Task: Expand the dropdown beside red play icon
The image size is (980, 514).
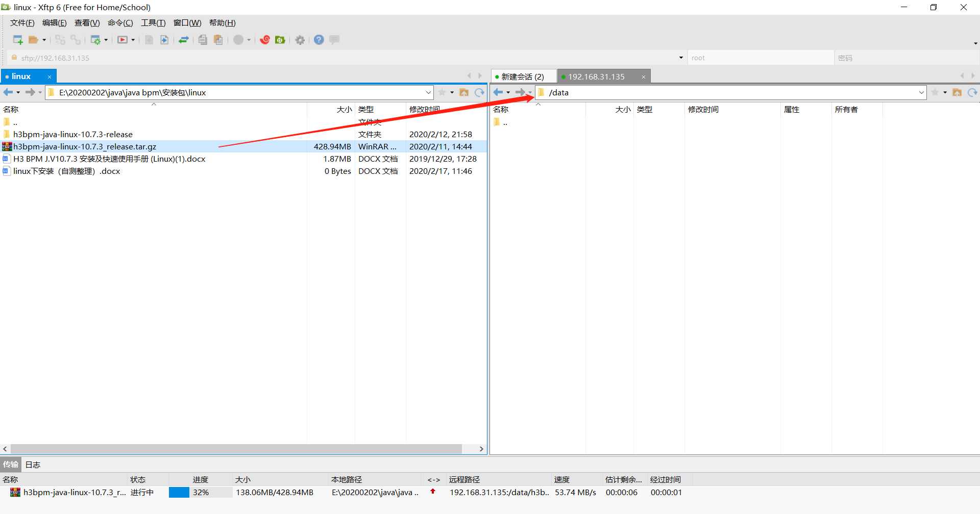Action: (x=133, y=40)
